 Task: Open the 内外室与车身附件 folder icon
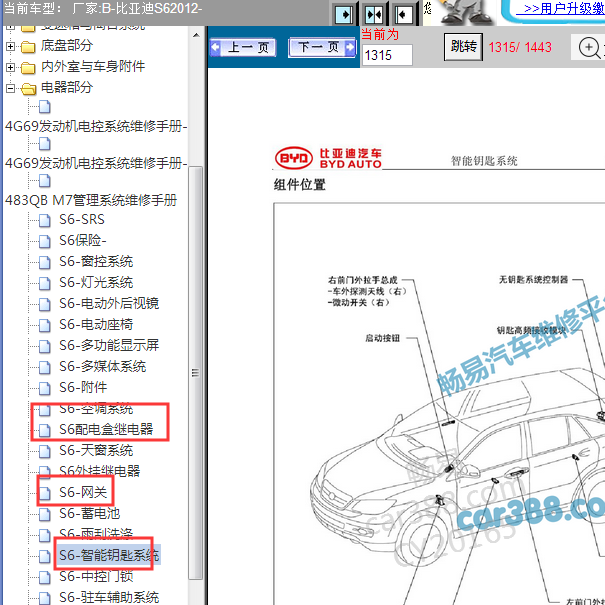[28, 68]
